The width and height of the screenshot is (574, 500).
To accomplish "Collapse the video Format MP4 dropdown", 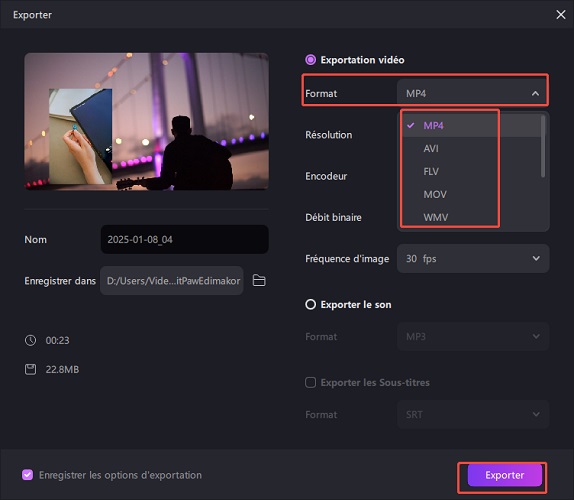I will pos(473,93).
